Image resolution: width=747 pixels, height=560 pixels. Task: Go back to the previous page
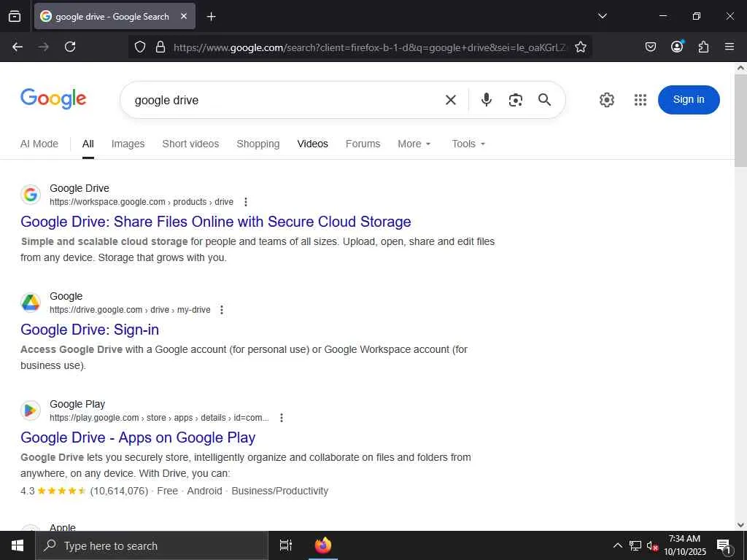18,47
